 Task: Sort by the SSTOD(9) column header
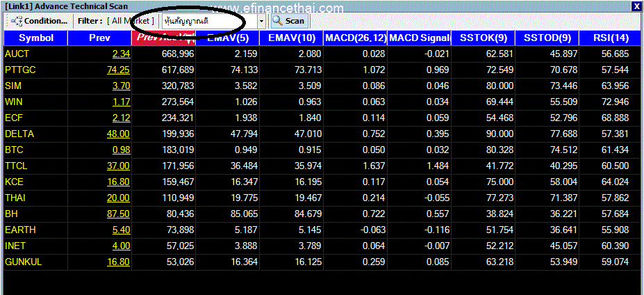[x=547, y=38]
